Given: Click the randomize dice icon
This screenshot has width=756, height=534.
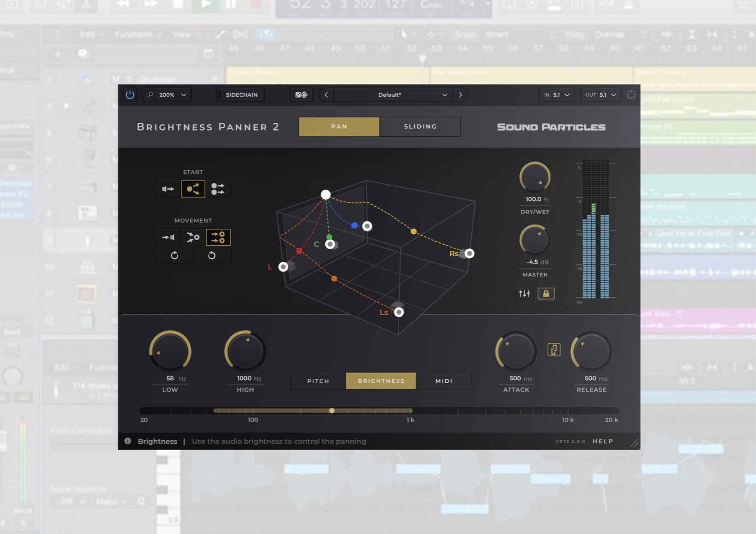Looking at the screenshot, I should pos(301,95).
